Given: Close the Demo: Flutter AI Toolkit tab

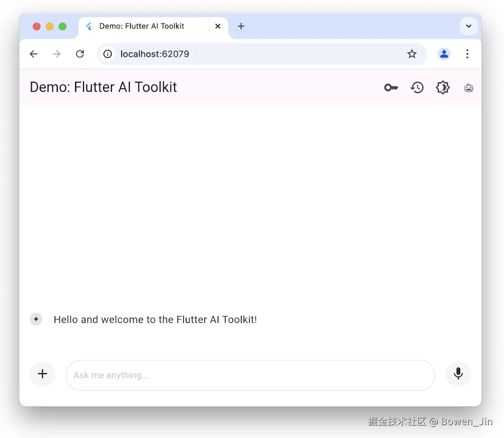Looking at the screenshot, I should coord(218,26).
